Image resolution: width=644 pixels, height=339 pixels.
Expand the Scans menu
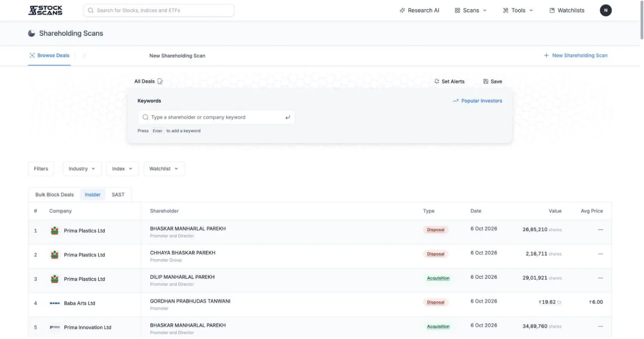[470, 10]
